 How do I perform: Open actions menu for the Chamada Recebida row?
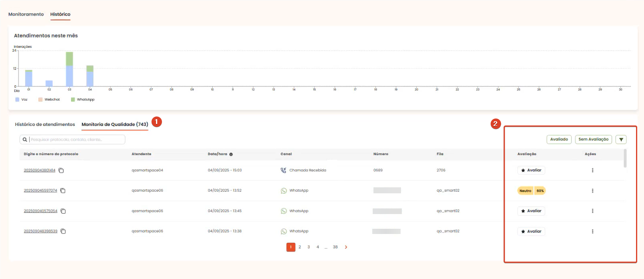(x=593, y=171)
